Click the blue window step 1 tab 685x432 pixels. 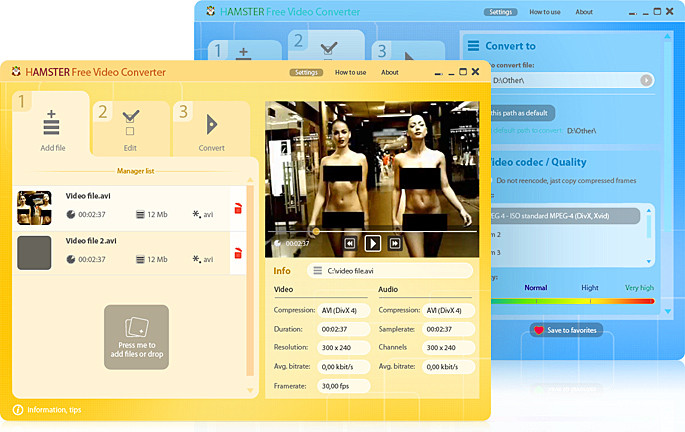click(245, 50)
